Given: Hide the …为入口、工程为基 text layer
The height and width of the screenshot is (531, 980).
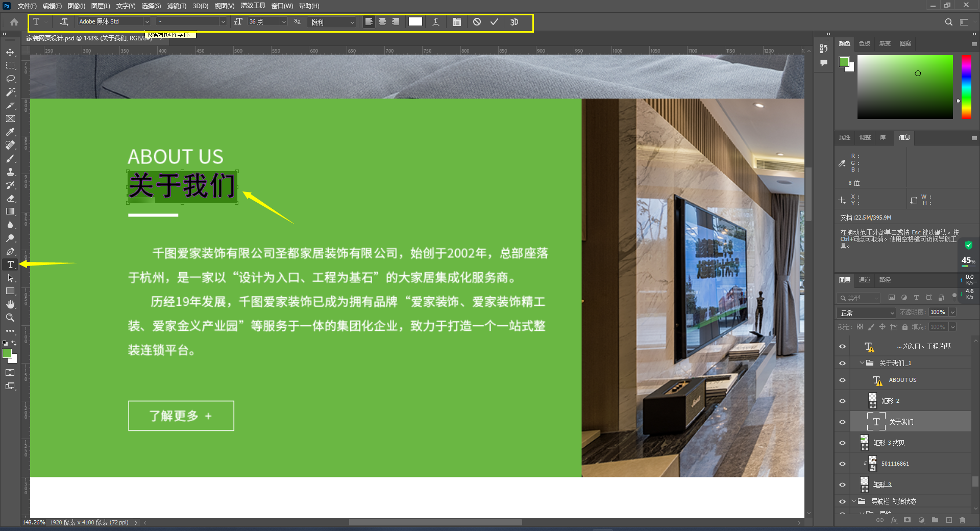Looking at the screenshot, I should [842, 346].
